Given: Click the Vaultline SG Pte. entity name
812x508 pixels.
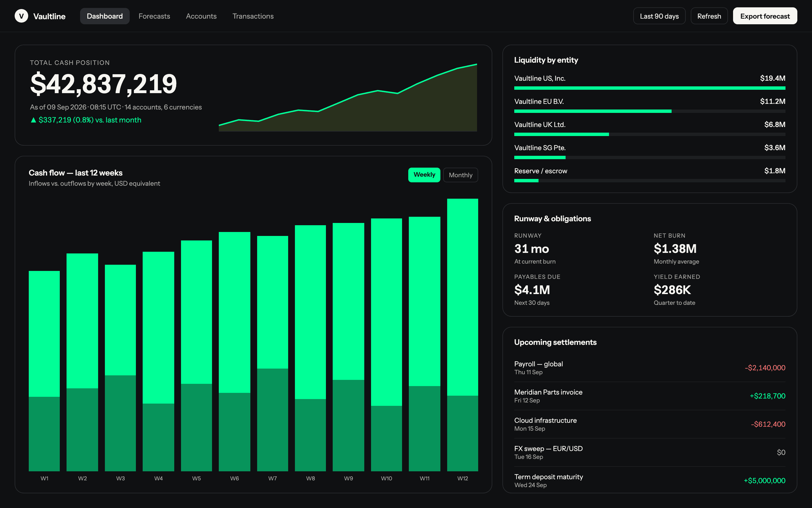Looking at the screenshot, I should coord(540,148).
